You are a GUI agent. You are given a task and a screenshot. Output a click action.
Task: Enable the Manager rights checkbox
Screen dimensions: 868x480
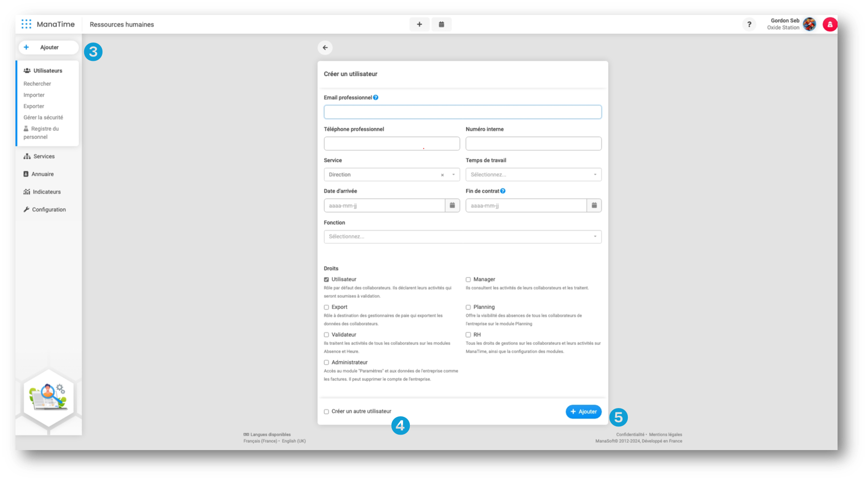468,280
